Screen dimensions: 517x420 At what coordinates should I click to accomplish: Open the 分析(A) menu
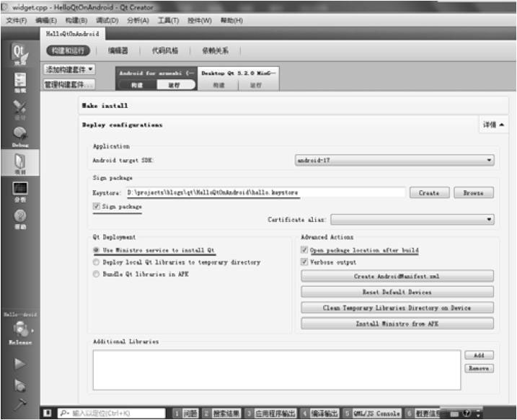[x=138, y=20]
